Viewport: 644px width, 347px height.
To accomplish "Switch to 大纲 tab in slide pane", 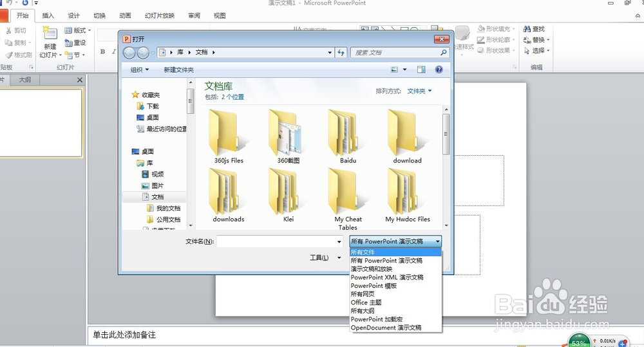I will pyautogui.click(x=24, y=80).
